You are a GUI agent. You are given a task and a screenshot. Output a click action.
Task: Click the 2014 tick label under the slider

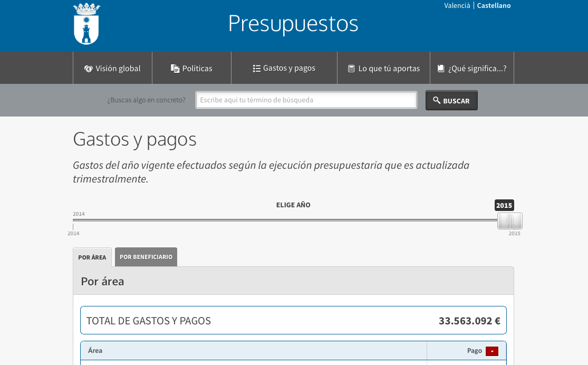pyautogui.click(x=73, y=233)
